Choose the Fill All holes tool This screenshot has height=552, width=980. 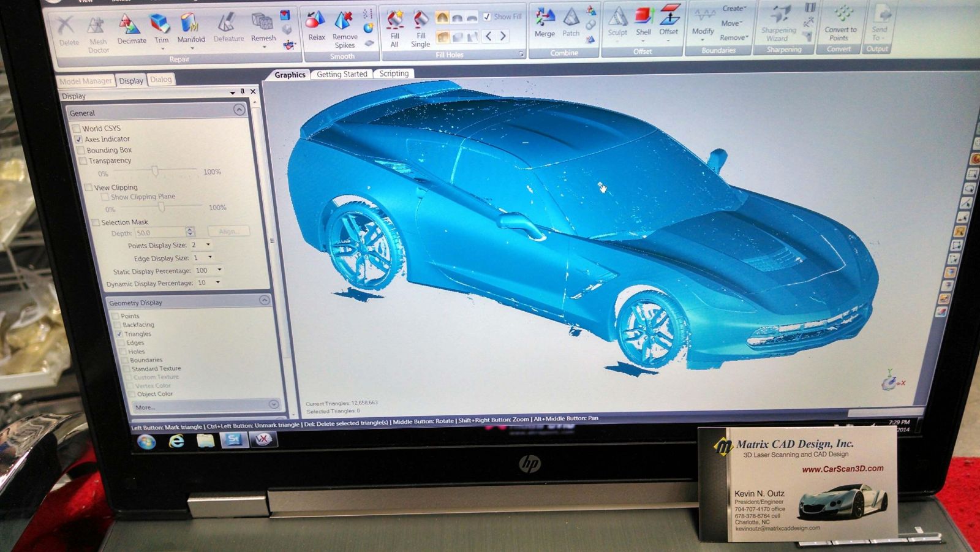395,23
